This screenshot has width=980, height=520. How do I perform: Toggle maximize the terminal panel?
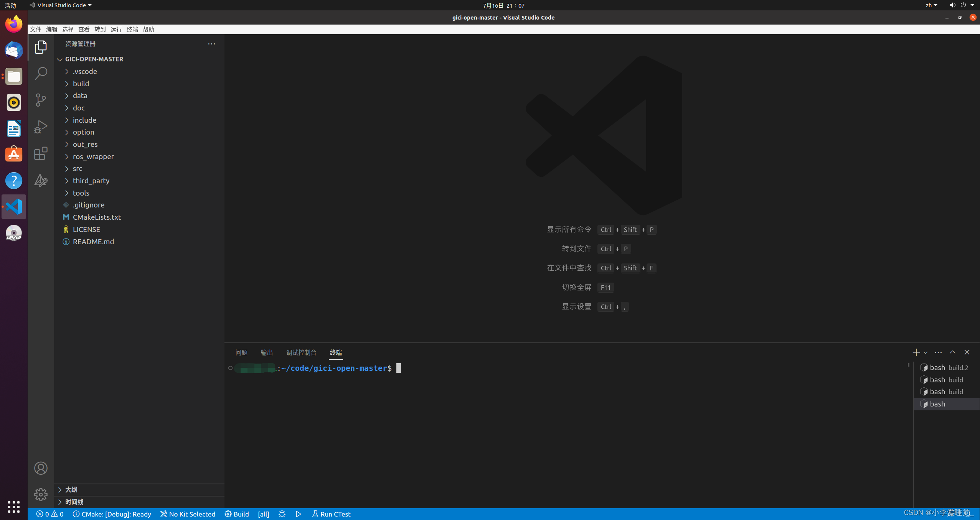[952, 352]
